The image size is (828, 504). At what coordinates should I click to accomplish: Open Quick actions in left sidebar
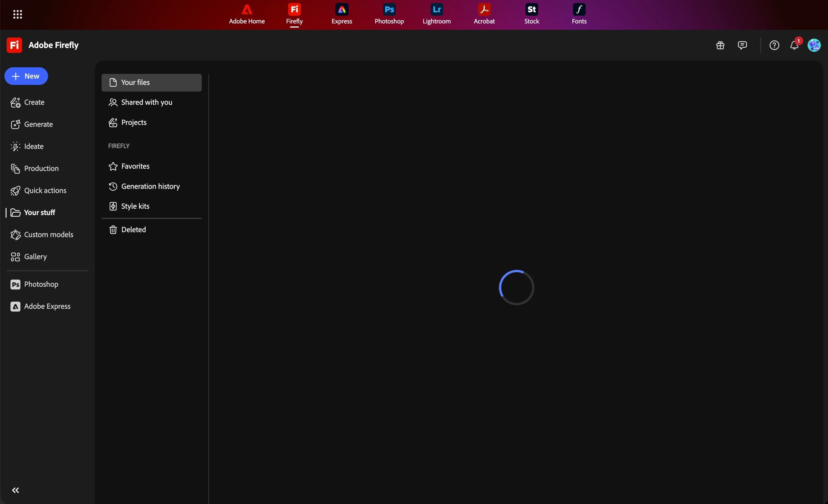45,191
